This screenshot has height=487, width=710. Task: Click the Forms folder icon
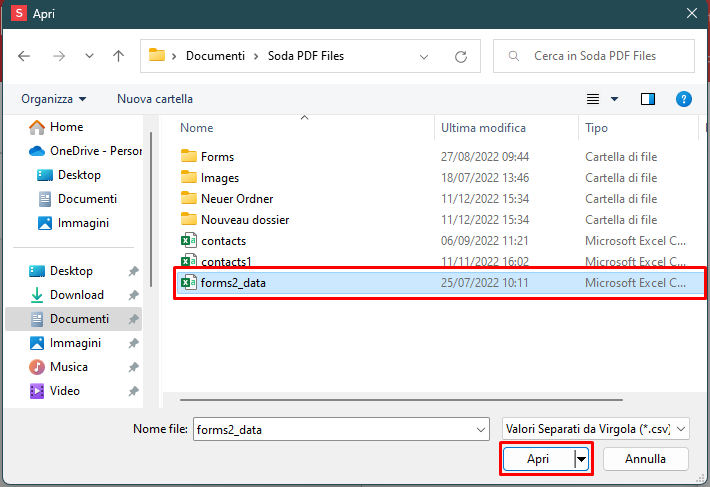point(188,156)
